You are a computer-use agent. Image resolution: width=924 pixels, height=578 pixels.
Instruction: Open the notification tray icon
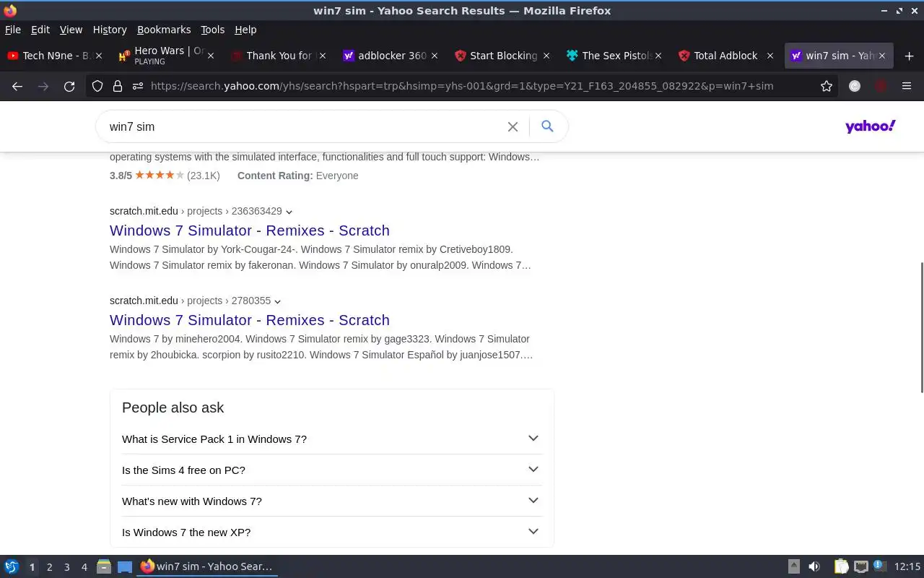tap(879, 566)
